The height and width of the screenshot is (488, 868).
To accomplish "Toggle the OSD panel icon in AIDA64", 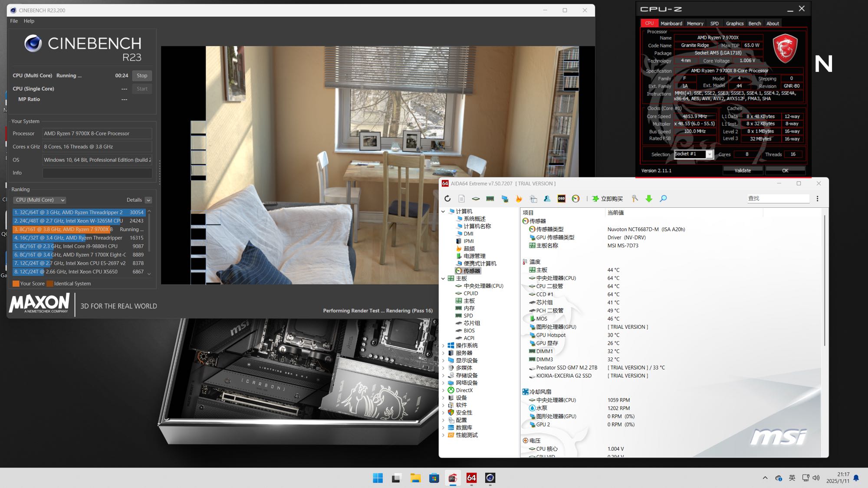I will 561,199.
